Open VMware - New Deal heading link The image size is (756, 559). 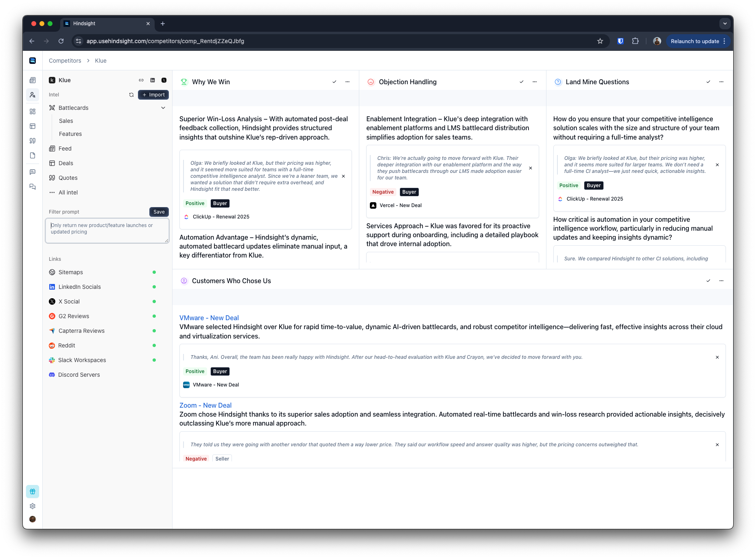pos(209,318)
